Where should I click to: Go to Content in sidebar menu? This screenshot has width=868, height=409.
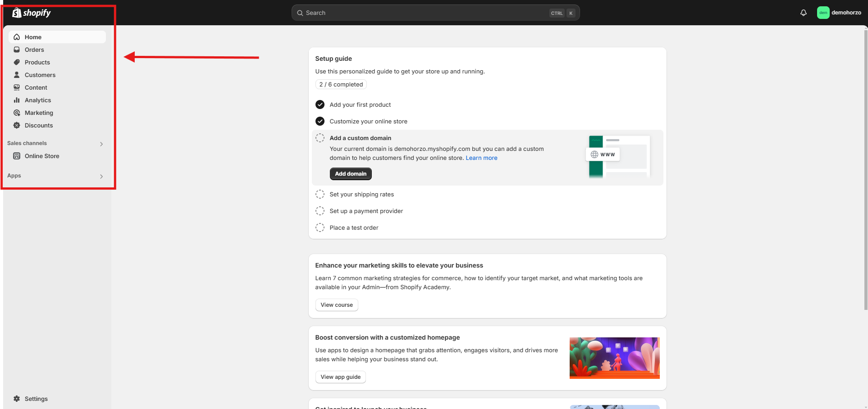[x=36, y=87]
